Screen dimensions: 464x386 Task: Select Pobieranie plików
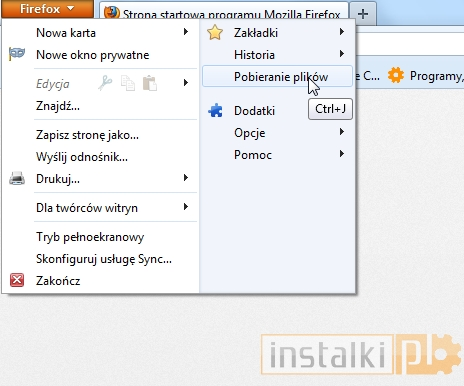coord(277,76)
